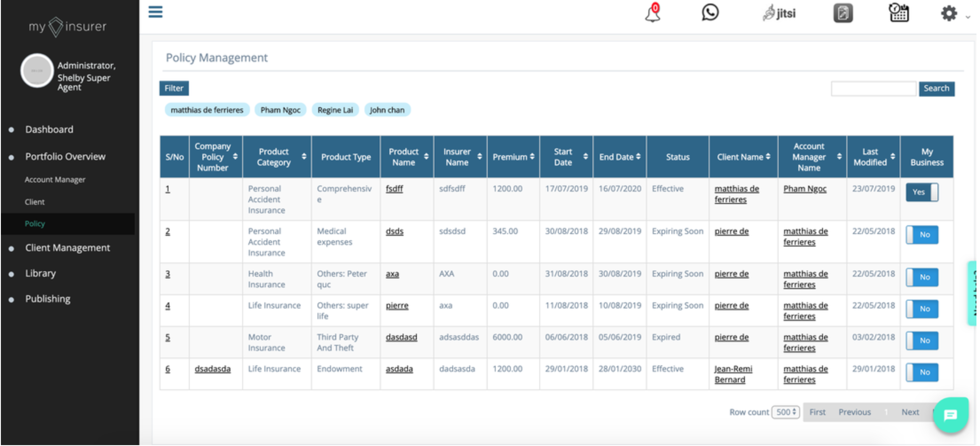This screenshot has height=446, width=980.
Task: Select John chan filter tag
Action: coord(387,110)
